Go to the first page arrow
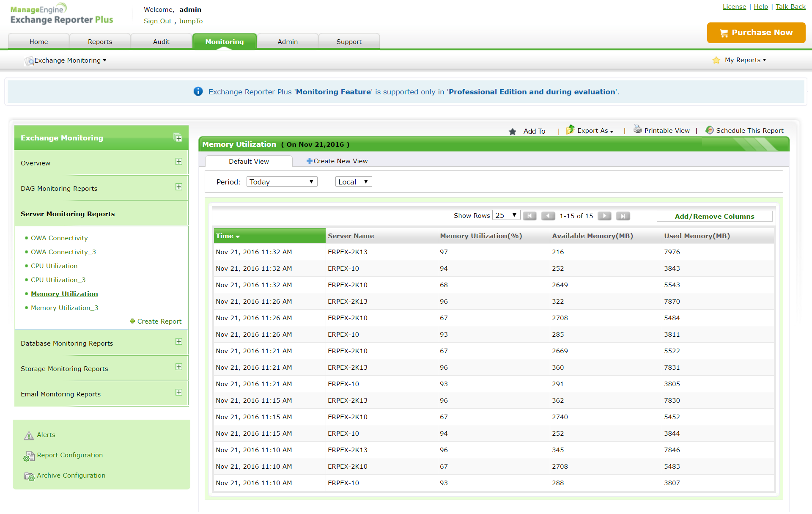 pos(529,216)
